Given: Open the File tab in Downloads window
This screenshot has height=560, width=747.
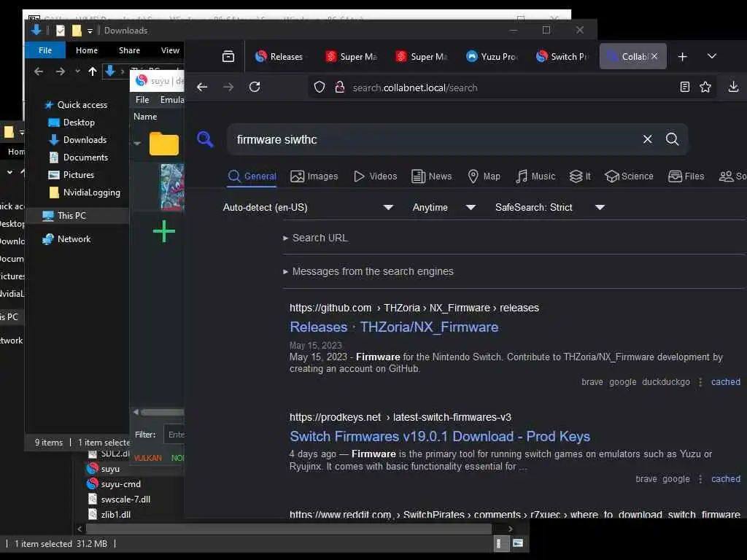Looking at the screenshot, I should 45,50.
